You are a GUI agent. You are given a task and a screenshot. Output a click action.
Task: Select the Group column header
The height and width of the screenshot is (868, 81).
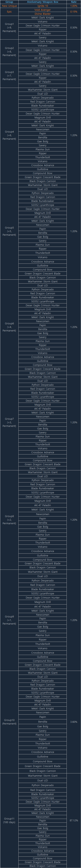[9, 2]
